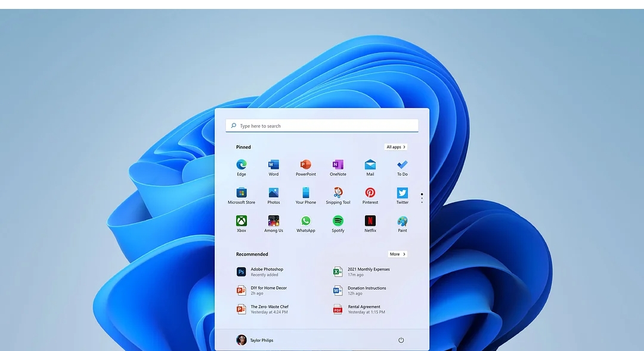Open Taylor Philips user account
644x351 pixels.
click(255, 340)
